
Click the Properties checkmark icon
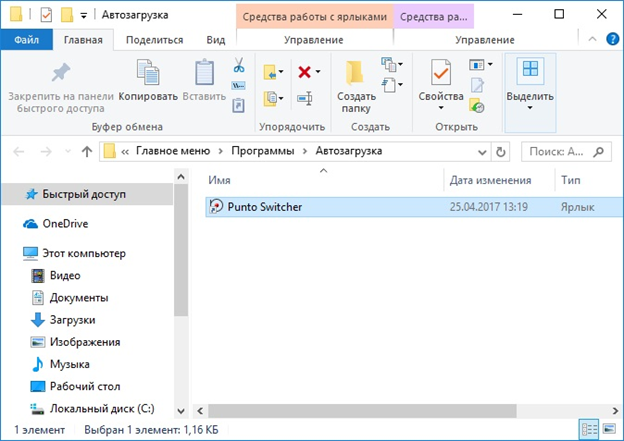(441, 72)
